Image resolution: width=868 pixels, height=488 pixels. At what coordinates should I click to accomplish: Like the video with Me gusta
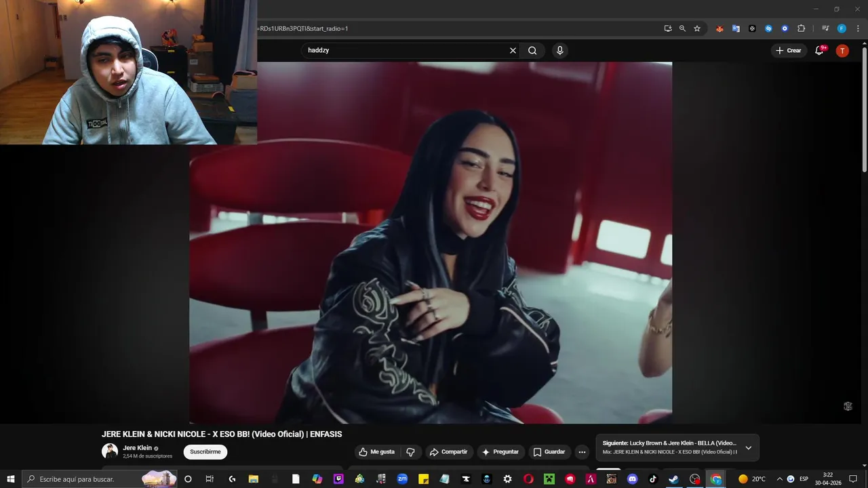(376, 452)
